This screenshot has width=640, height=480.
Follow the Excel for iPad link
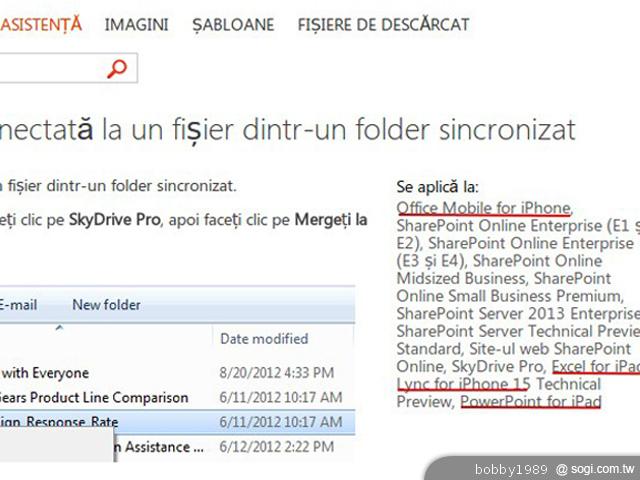tap(596, 367)
